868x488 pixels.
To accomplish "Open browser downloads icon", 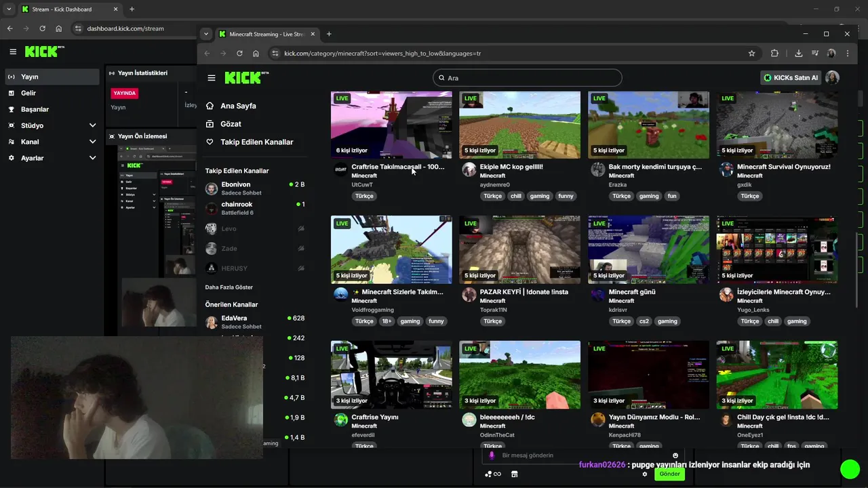I will tap(798, 54).
